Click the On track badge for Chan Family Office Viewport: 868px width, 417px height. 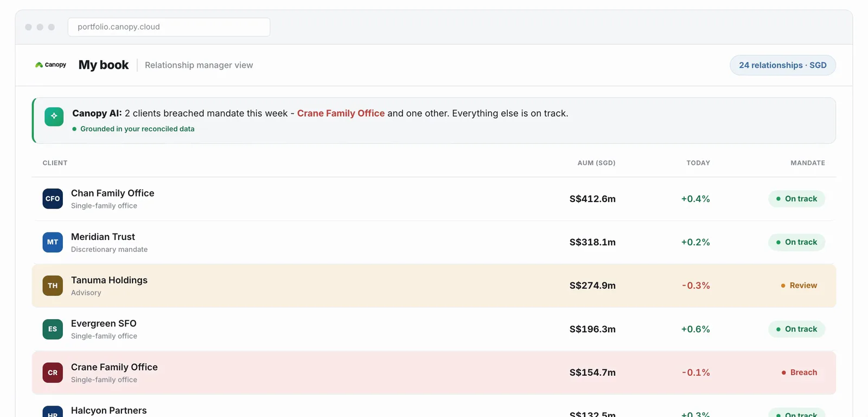pos(796,199)
